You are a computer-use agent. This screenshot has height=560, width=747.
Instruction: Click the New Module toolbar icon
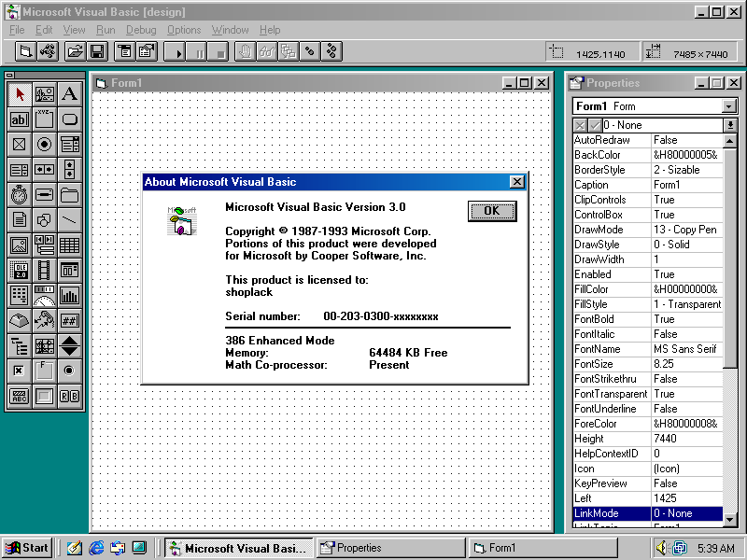[x=48, y=51]
